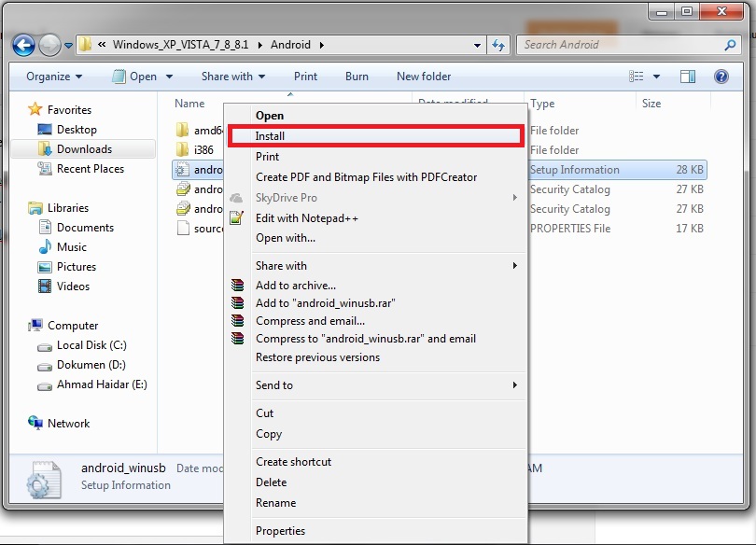Viewport: 756px width, 545px height.
Task: Click the Change your view icon
Action: click(637, 77)
